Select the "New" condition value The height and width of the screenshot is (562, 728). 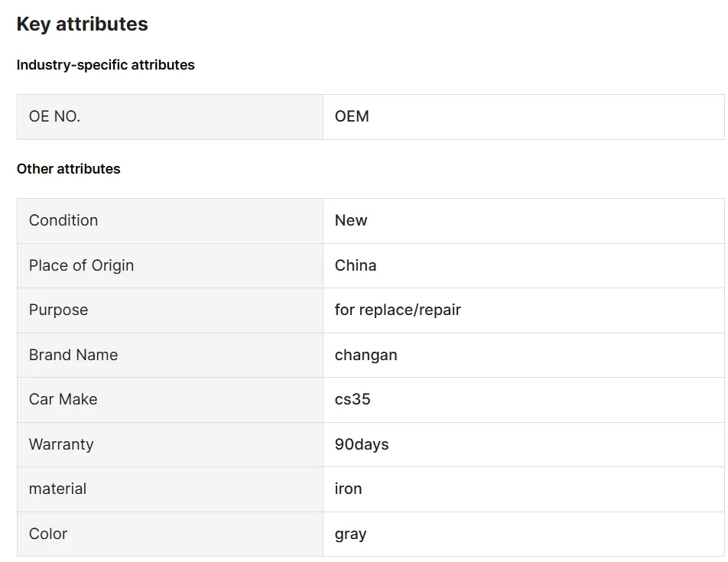(x=351, y=220)
